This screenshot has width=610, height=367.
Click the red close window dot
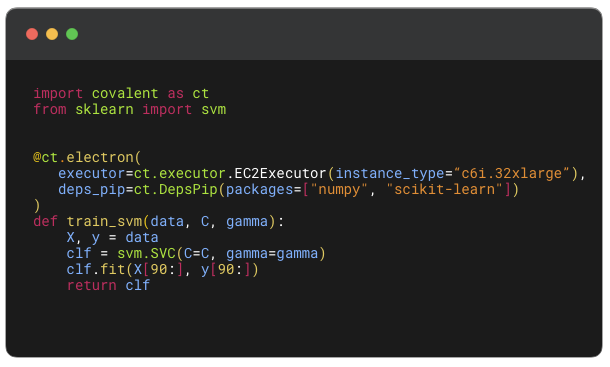click(x=32, y=34)
